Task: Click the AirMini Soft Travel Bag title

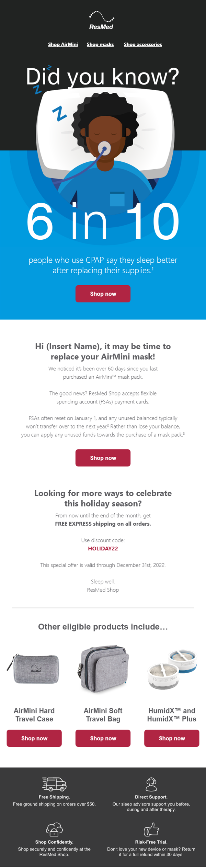Action: [103, 715]
